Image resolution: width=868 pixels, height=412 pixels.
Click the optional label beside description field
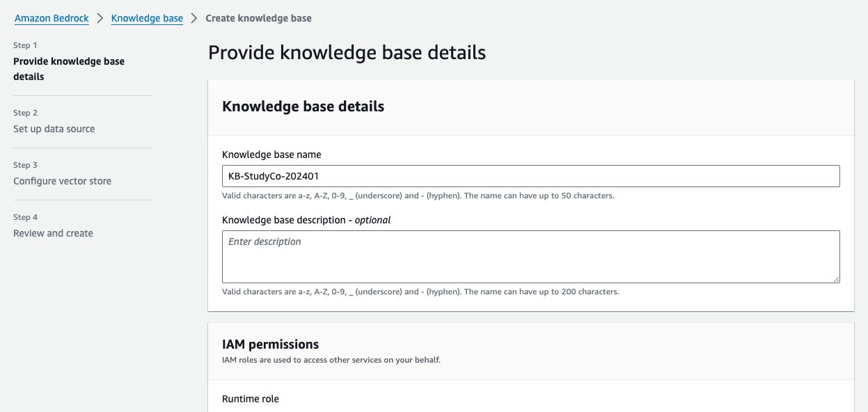[371, 219]
